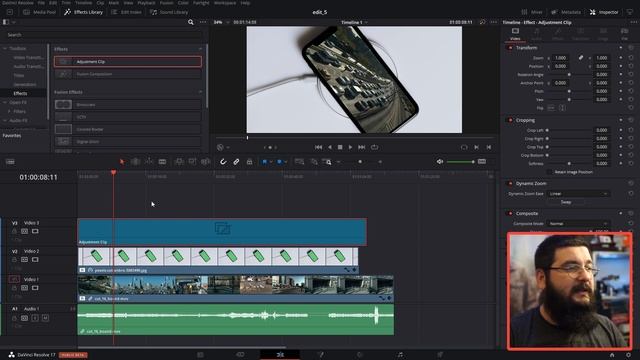Toggle position lock padlock in toolbar

pos(249,162)
